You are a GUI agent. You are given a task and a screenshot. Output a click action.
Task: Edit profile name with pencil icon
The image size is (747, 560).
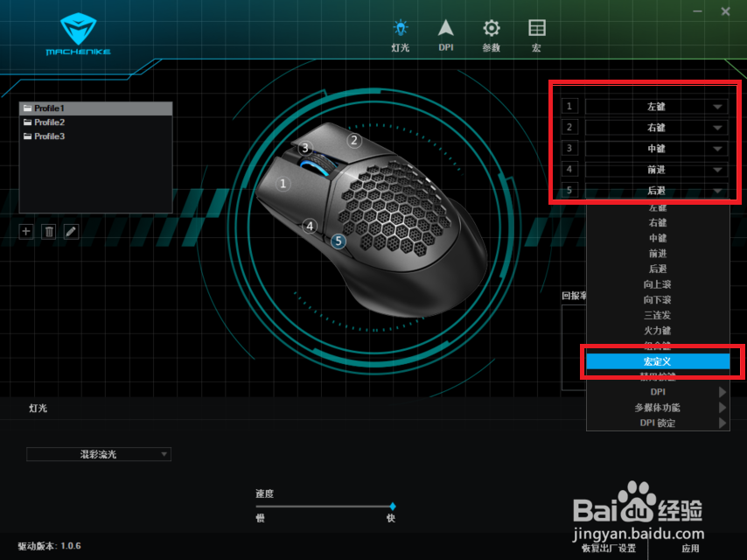(x=71, y=232)
